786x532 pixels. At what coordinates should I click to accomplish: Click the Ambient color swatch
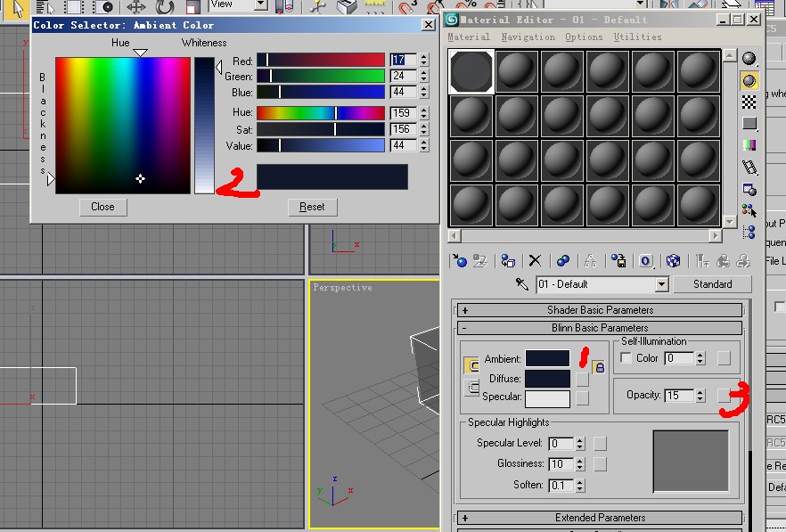(x=547, y=358)
